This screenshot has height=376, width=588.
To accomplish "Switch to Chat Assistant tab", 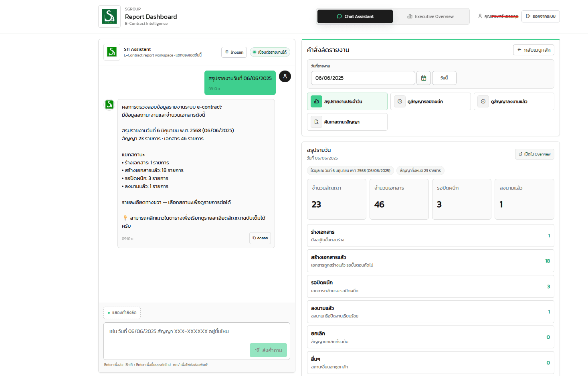I will [x=355, y=16].
